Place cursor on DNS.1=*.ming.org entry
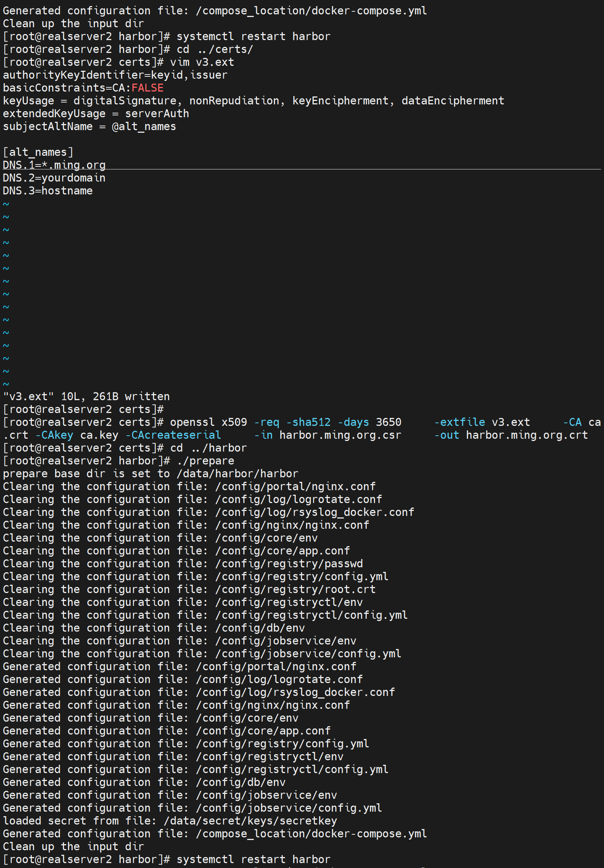This screenshot has height=868, width=604. [x=54, y=165]
